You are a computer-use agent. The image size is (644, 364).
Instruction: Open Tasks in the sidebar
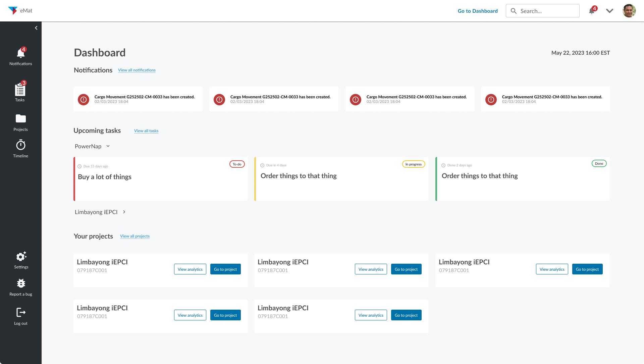coord(20,91)
